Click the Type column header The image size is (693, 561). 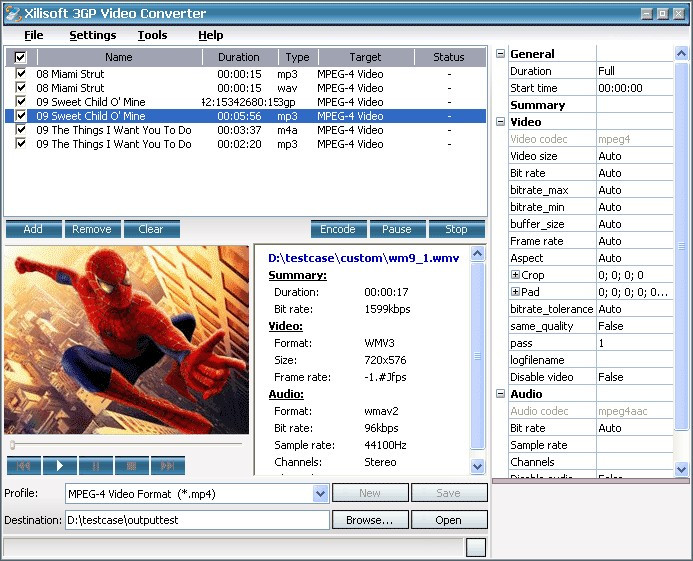coord(297,57)
